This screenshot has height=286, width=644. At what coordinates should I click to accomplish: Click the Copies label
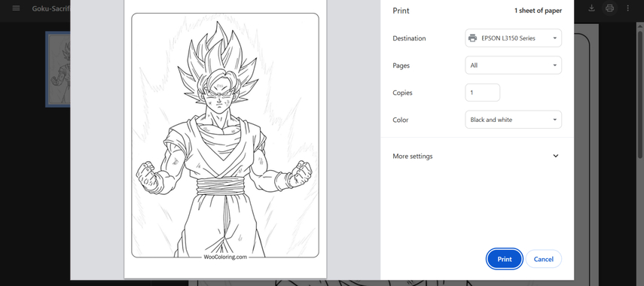point(402,93)
